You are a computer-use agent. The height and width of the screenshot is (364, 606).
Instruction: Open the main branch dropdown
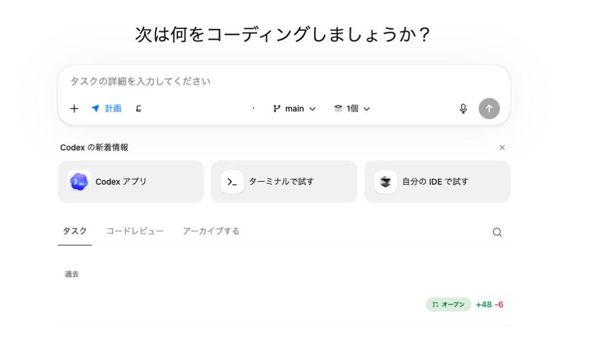[294, 108]
